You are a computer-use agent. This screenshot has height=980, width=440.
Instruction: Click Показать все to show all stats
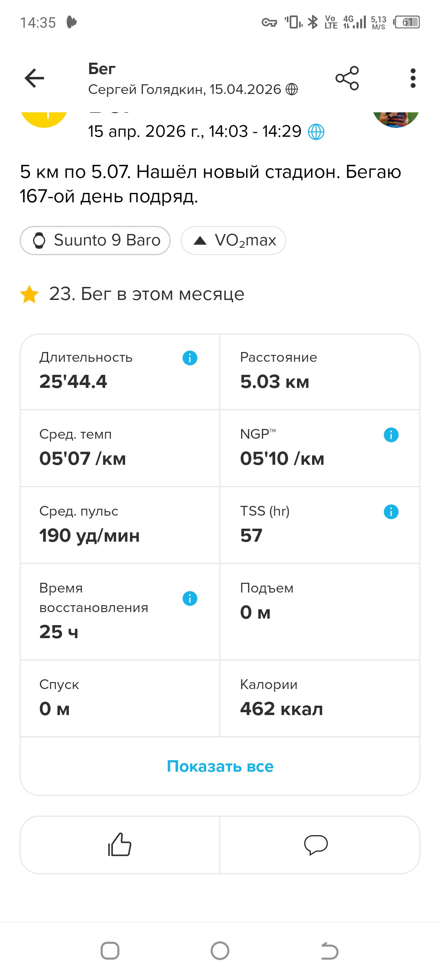coord(220,766)
